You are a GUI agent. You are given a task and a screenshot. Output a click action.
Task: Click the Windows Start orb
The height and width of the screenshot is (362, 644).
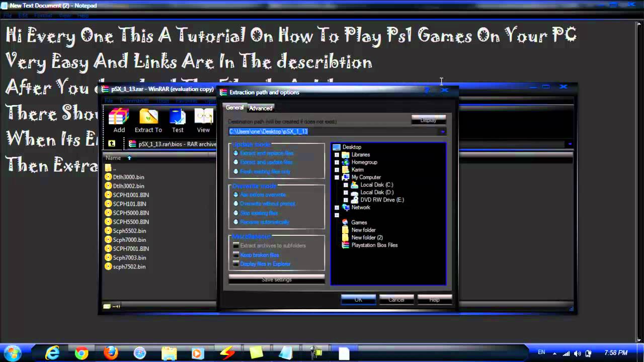coord(12,353)
